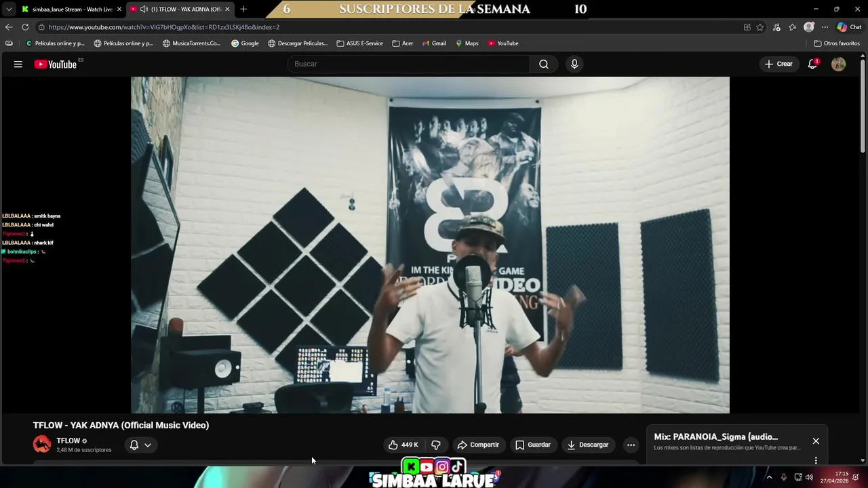Open Otros favoritos folder
Image resolution: width=868 pixels, height=488 pixels.
(x=837, y=43)
